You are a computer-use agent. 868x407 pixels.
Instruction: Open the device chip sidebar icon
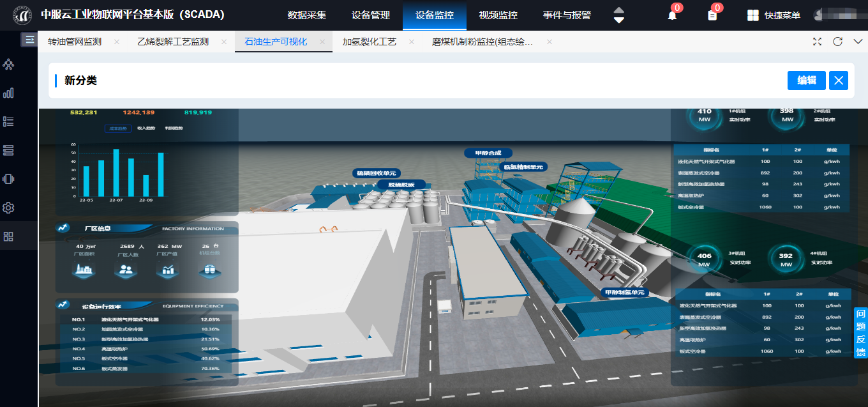(9, 179)
